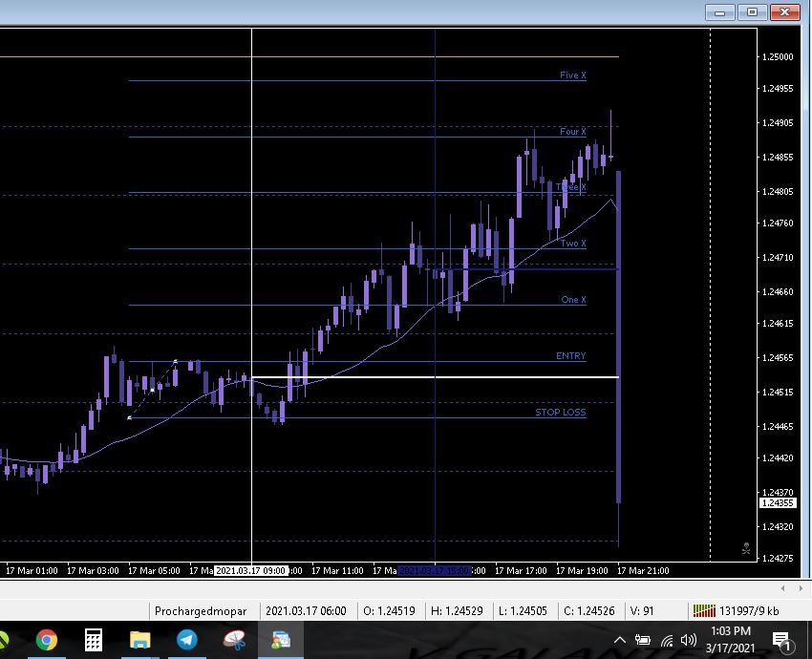812x659 pixels.
Task: Open the volume speaker tray icon
Action: pos(688,640)
